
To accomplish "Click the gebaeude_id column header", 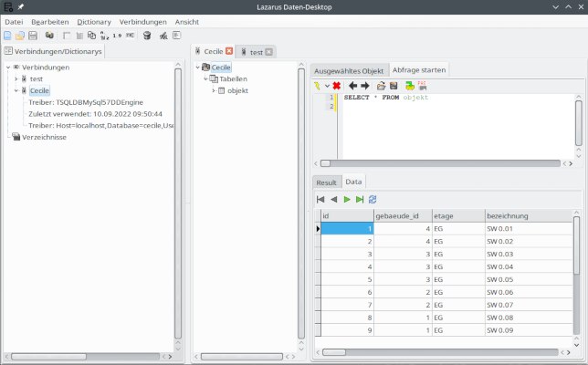I will click(x=403, y=216).
